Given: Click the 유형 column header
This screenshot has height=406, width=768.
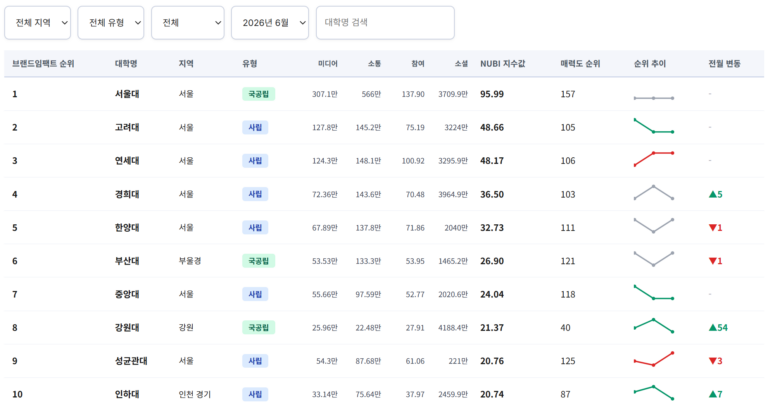Looking at the screenshot, I should pyautogui.click(x=250, y=64).
